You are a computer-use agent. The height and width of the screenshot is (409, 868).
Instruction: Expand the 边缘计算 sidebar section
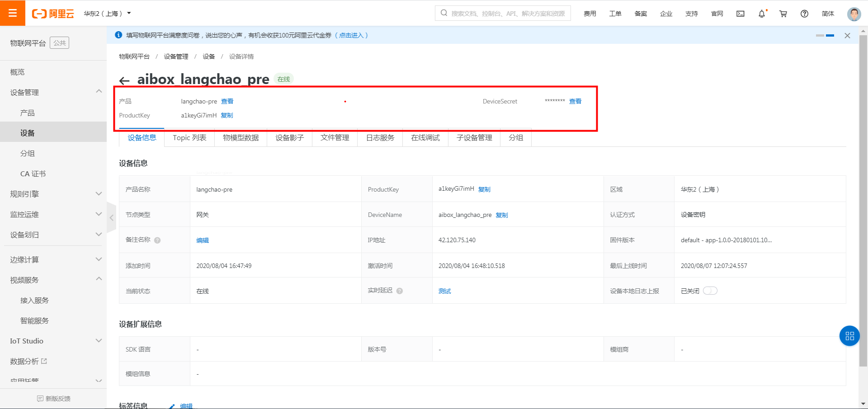click(99, 259)
